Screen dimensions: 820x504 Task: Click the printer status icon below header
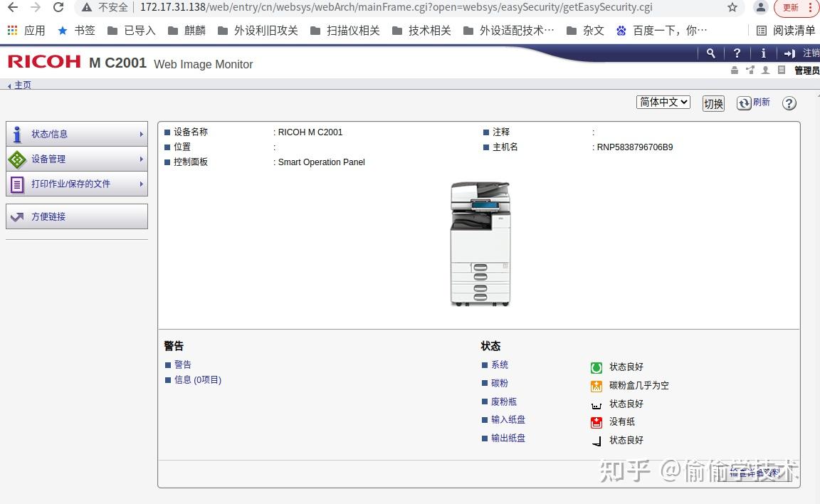[x=735, y=70]
